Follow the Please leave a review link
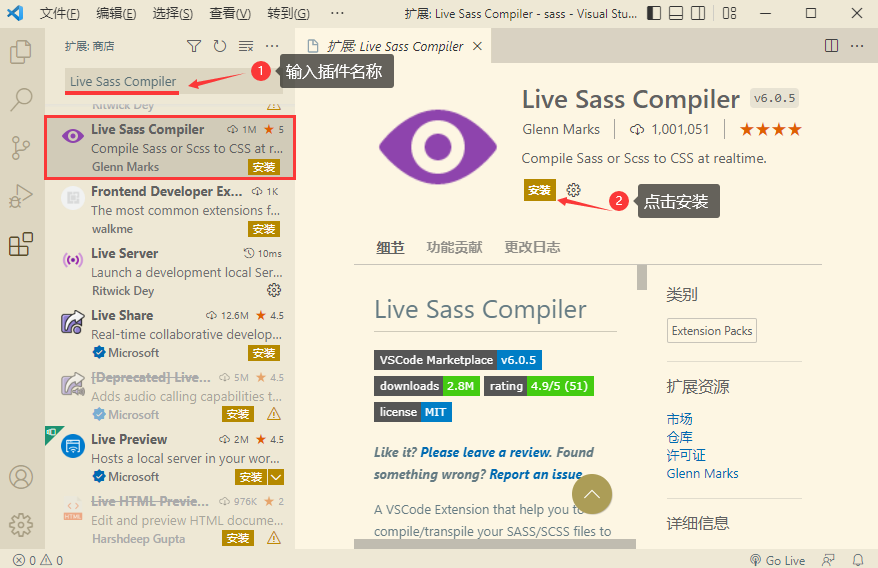This screenshot has width=878, height=568. (485, 452)
